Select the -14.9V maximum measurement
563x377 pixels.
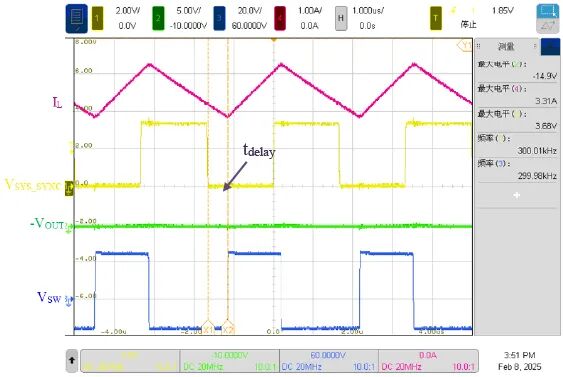[x=517, y=70]
